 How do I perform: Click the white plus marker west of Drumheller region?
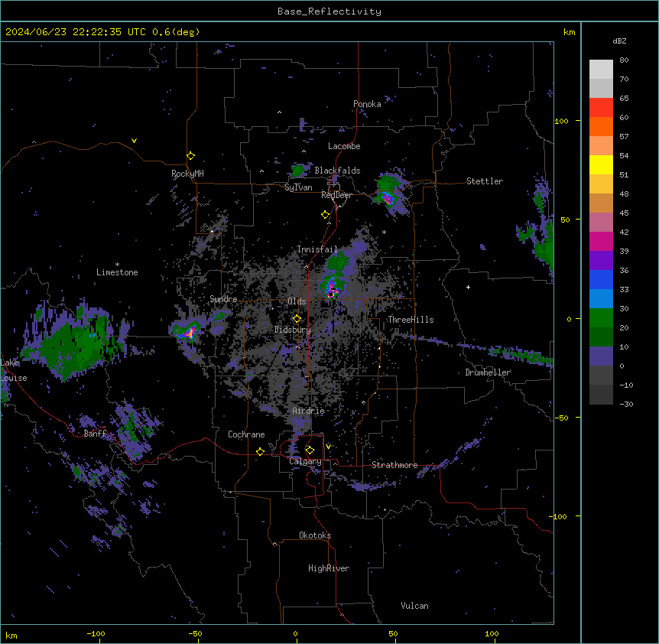(x=468, y=287)
